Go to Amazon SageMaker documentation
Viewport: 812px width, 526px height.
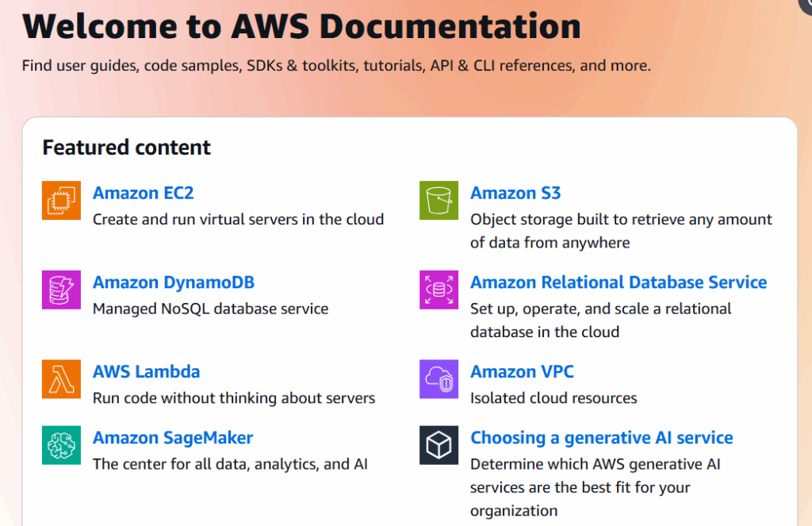tap(172, 438)
